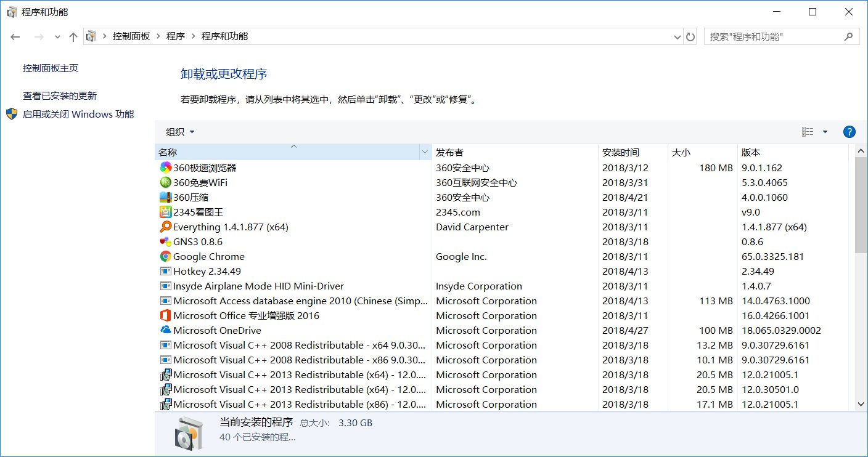Go back with the left arrow

15,37
